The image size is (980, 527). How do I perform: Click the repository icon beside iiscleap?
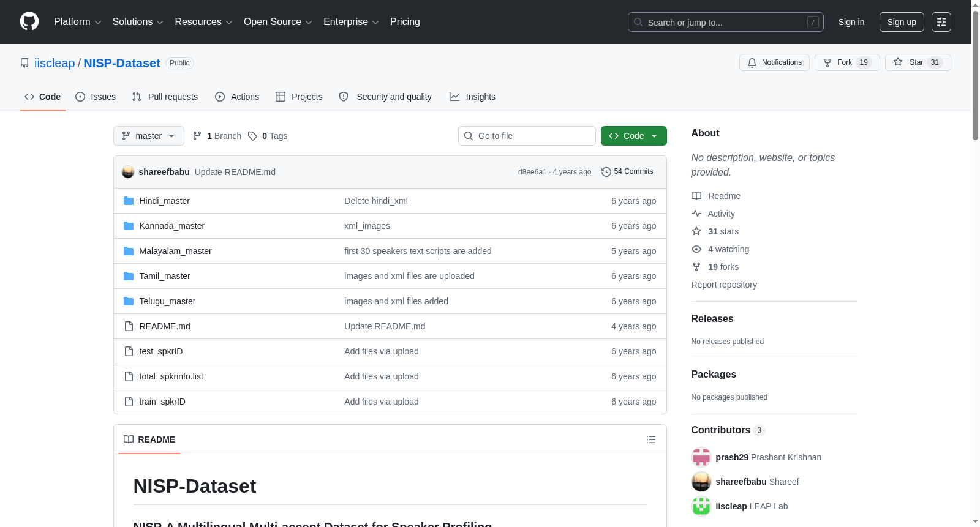coord(24,63)
